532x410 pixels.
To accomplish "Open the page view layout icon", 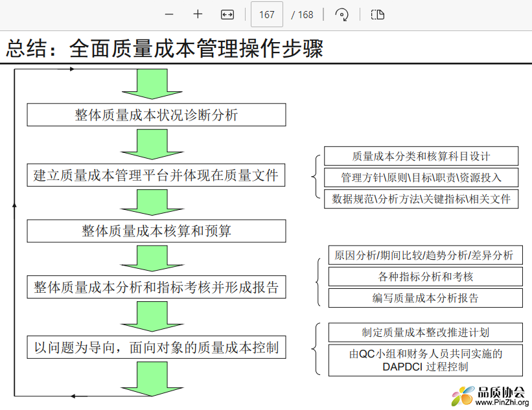I will [x=378, y=15].
